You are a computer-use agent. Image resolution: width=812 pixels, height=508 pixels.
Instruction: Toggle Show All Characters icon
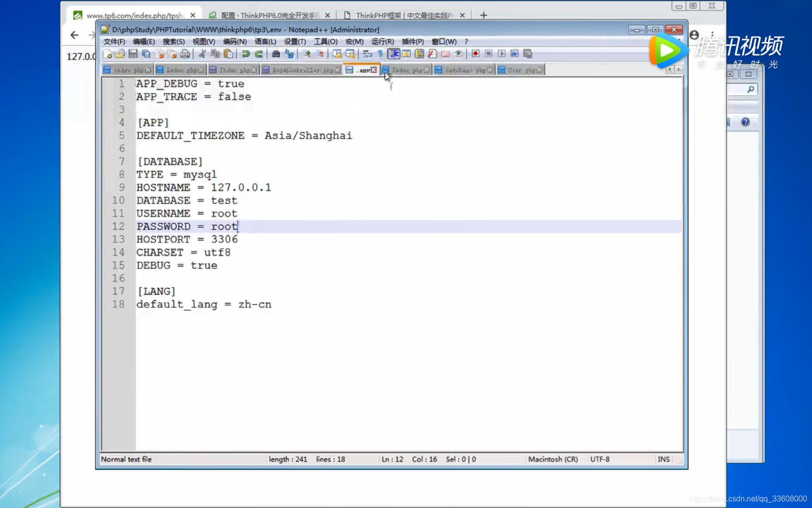click(x=380, y=54)
